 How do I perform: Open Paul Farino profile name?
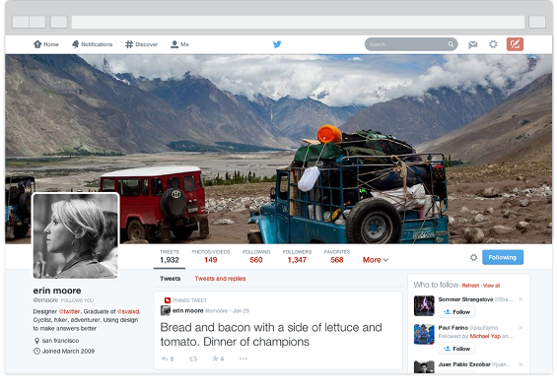tap(453, 327)
